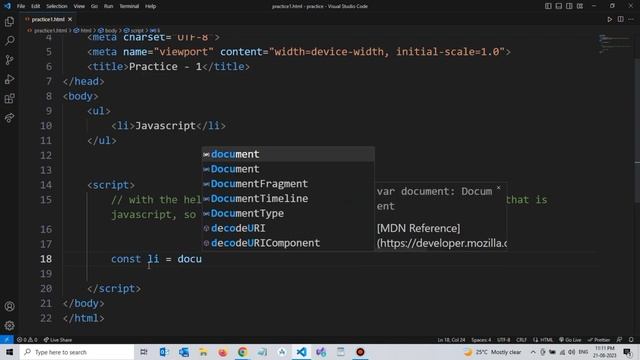Toggle the bottom Panel layout icon
640x360 pixels.
tap(559, 6)
